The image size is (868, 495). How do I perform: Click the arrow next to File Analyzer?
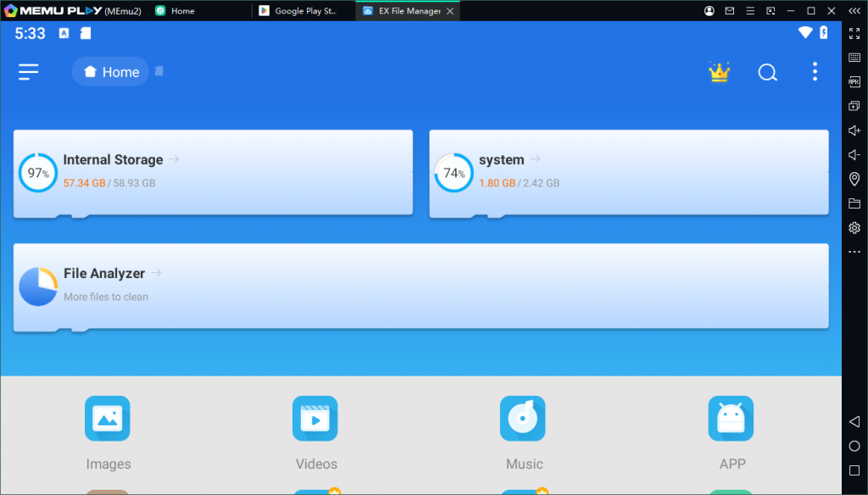(156, 272)
